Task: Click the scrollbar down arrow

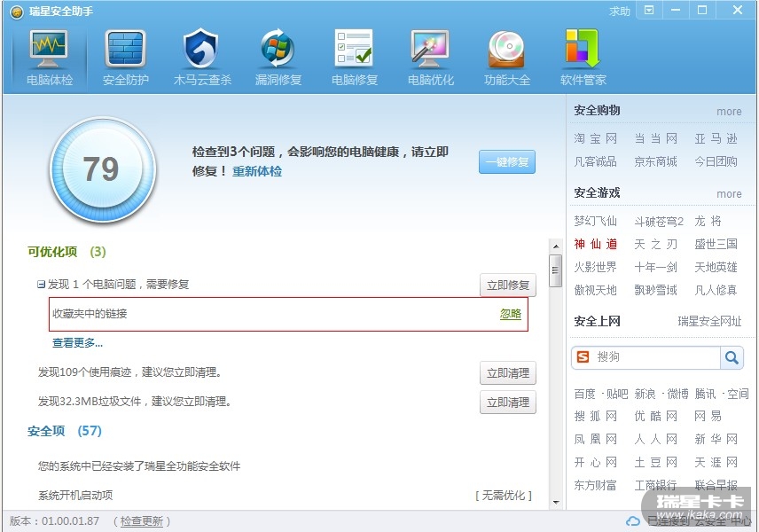Action: 556,503
